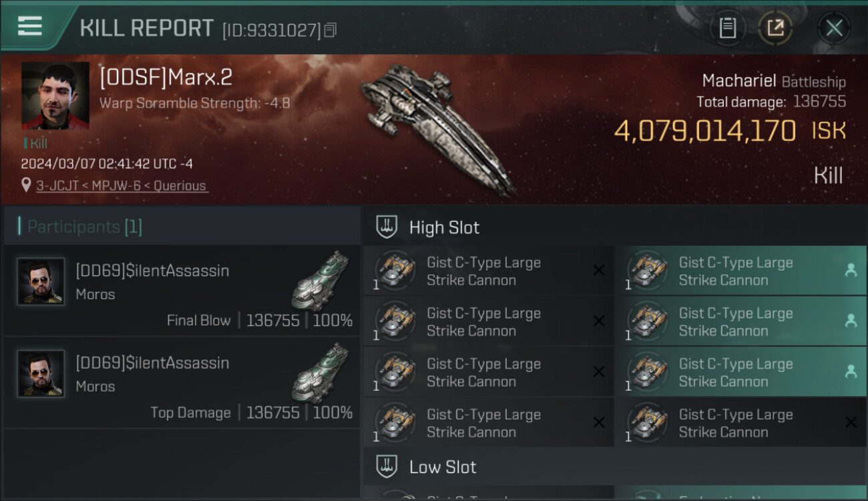The height and width of the screenshot is (501, 868).
Task: Click the Machariel ship image
Action: [x=437, y=127]
